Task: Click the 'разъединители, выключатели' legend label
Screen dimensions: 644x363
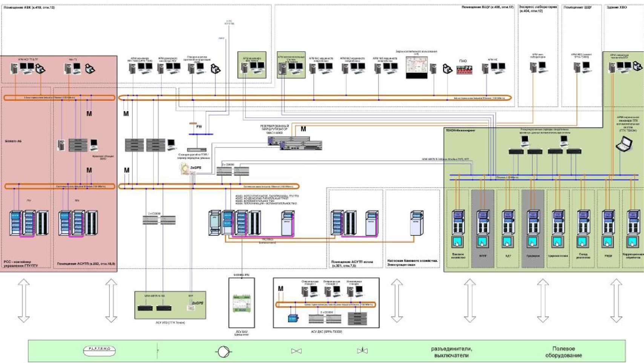Action: (451, 352)
